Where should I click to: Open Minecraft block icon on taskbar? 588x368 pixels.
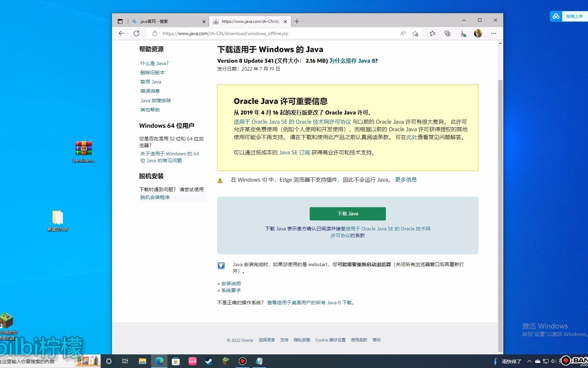pos(226,361)
